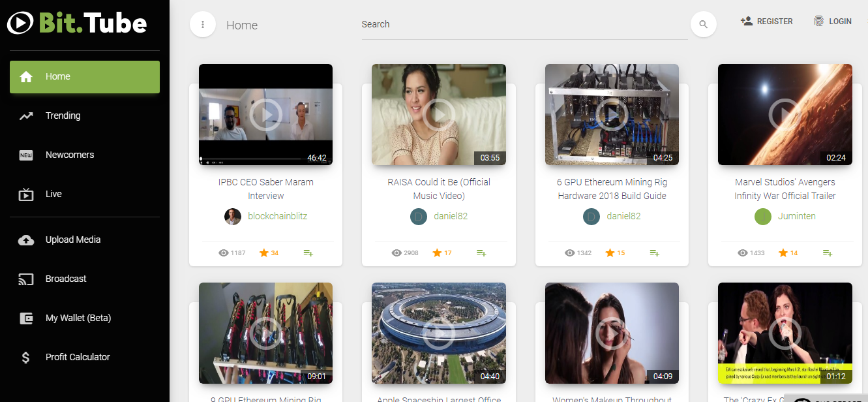Add the Avengers trailer to a playlist
Viewport: 868px width, 402px height.
(827, 252)
